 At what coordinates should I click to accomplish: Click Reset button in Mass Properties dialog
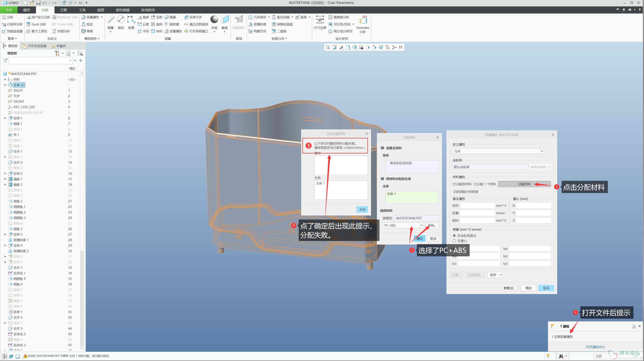509,288
